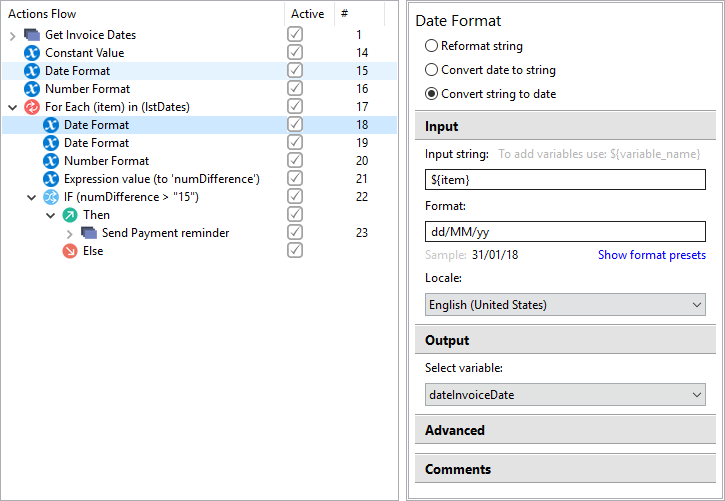The height and width of the screenshot is (501, 725).
Task: Click the red Else branch icon
Action: click(x=70, y=251)
